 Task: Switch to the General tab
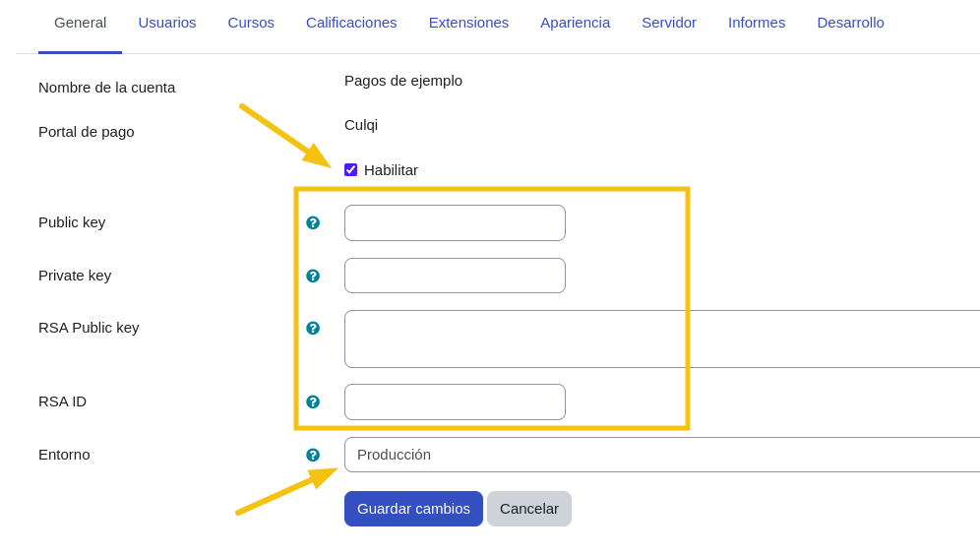coord(80,23)
